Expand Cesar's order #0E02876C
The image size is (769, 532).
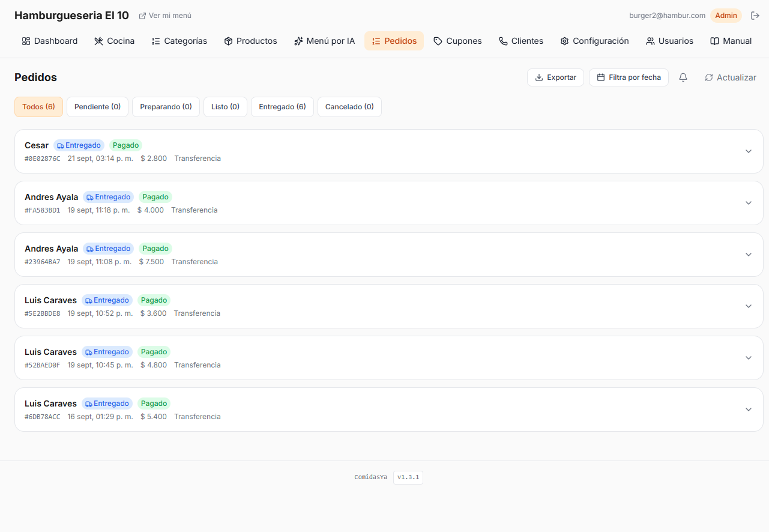(749, 151)
